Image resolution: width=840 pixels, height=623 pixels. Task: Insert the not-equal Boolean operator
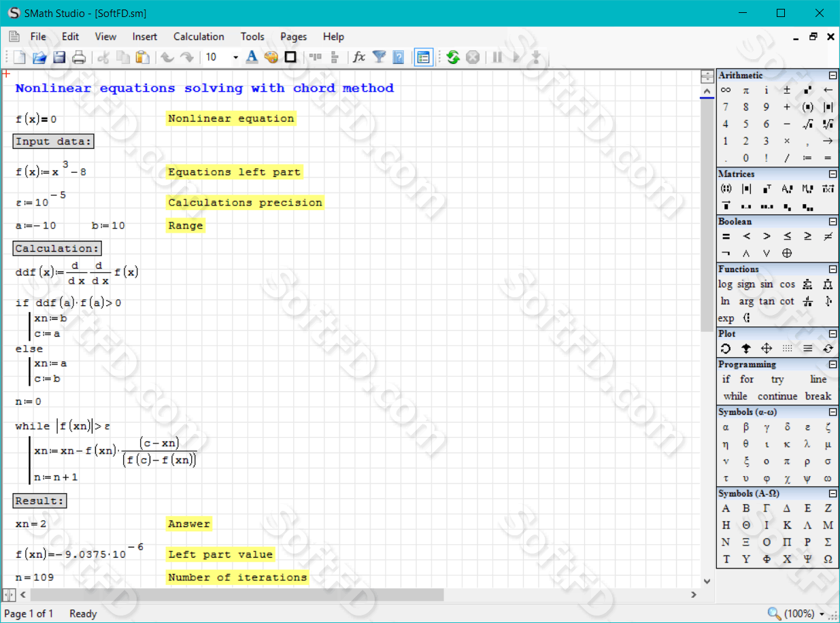[828, 236]
